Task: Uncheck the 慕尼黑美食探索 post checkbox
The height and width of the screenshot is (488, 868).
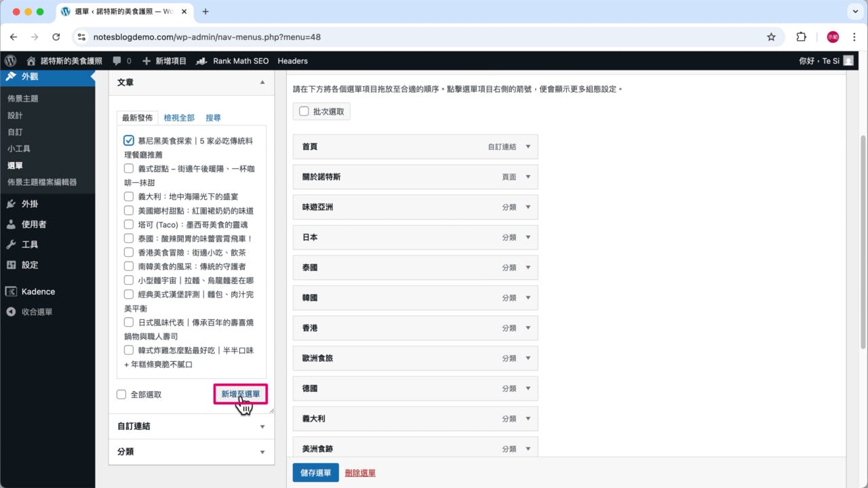Action: (129, 141)
